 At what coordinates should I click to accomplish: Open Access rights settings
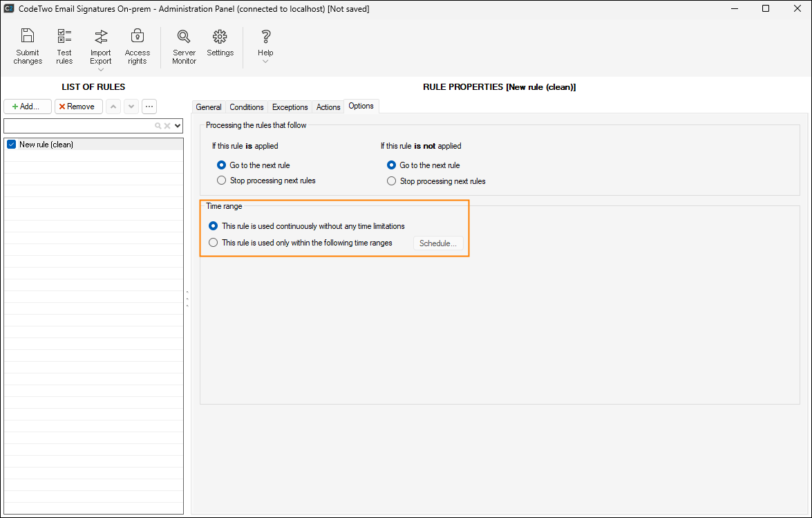[x=138, y=37]
